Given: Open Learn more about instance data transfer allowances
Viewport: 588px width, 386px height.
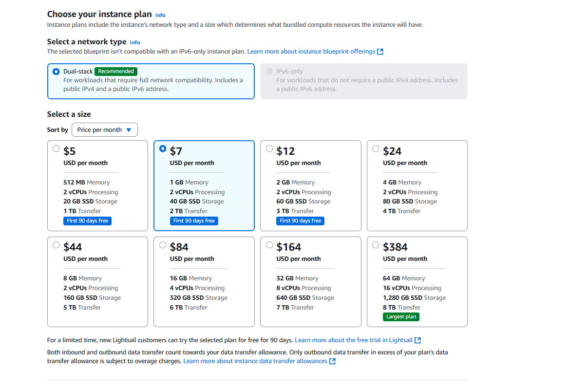Looking at the screenshot, I should point(255,361).
